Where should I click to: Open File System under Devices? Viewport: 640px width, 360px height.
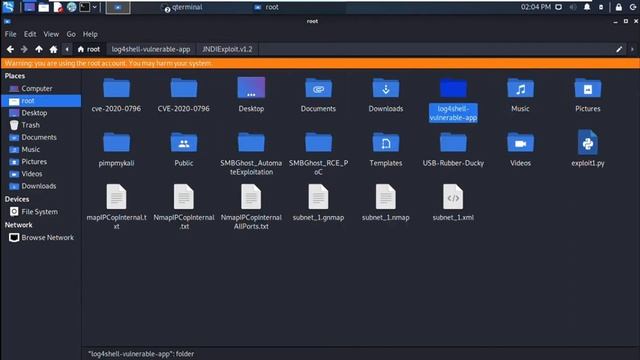pyautogui.click(x=41, y=211)
